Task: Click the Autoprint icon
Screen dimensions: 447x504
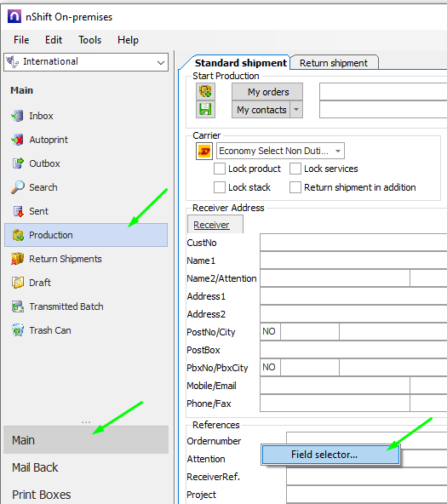Action: (17, 140)
